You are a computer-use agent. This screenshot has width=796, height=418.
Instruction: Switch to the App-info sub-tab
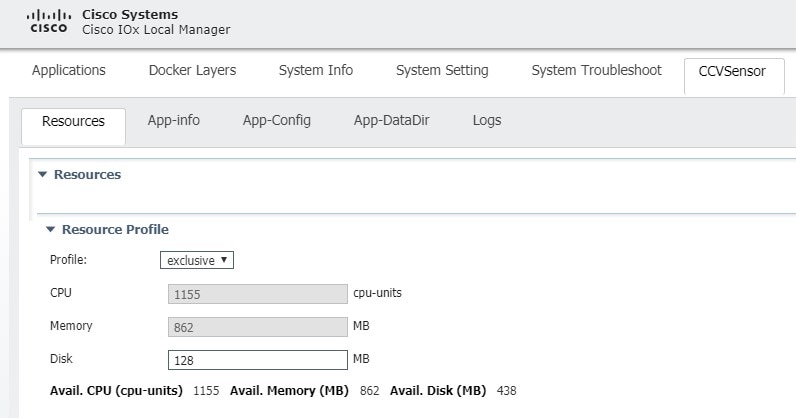coord(174,120)
